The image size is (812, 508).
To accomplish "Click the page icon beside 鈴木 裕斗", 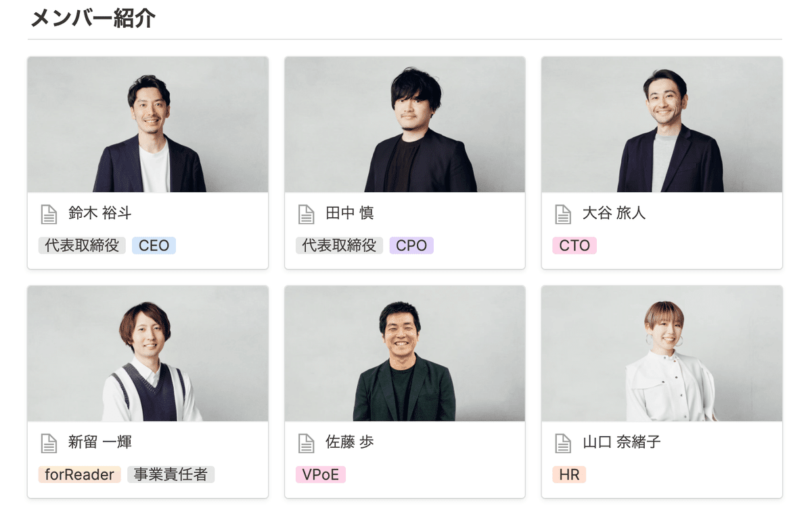I will coord(49,214).
